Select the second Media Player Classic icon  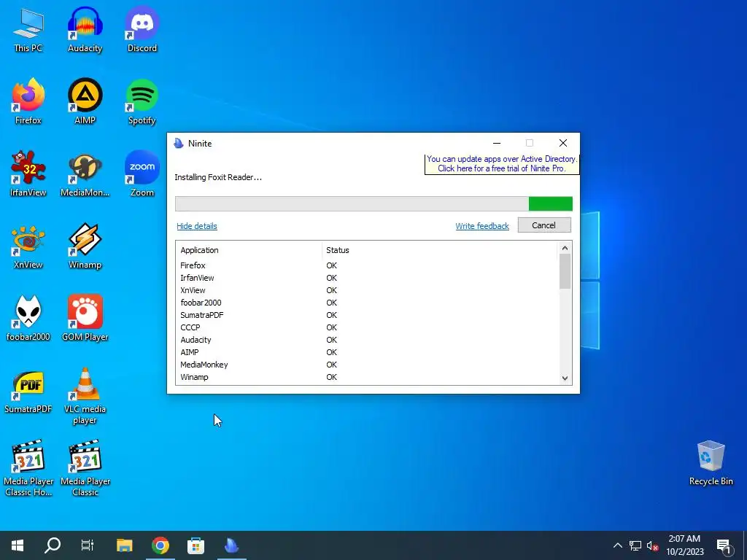coord(85,467)
